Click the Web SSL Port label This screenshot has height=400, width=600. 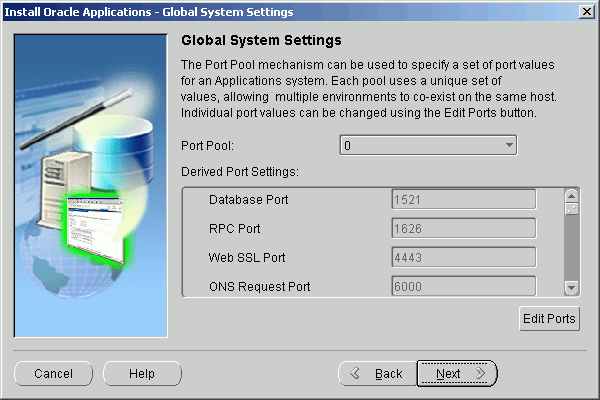pyautogui.click(x=247, y=258)
